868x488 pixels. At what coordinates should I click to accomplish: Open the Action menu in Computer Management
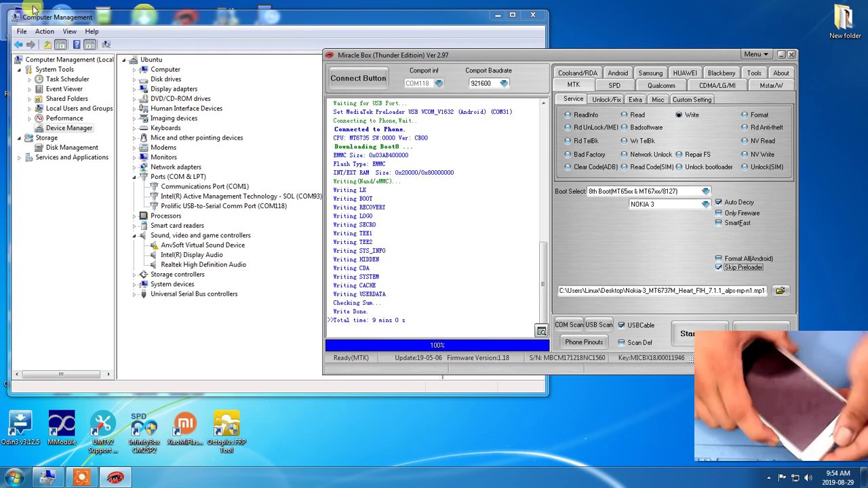point(44,31)
